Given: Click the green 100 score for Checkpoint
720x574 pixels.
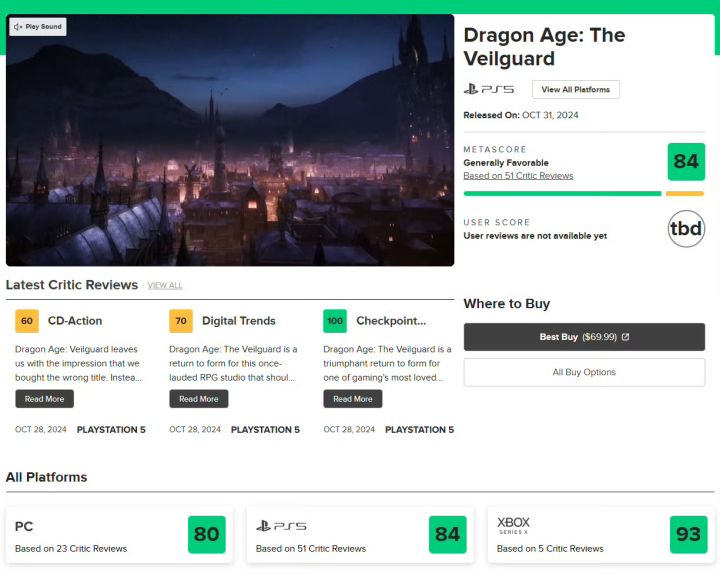Looking at the screenshot, I should [x=335, y=321].
